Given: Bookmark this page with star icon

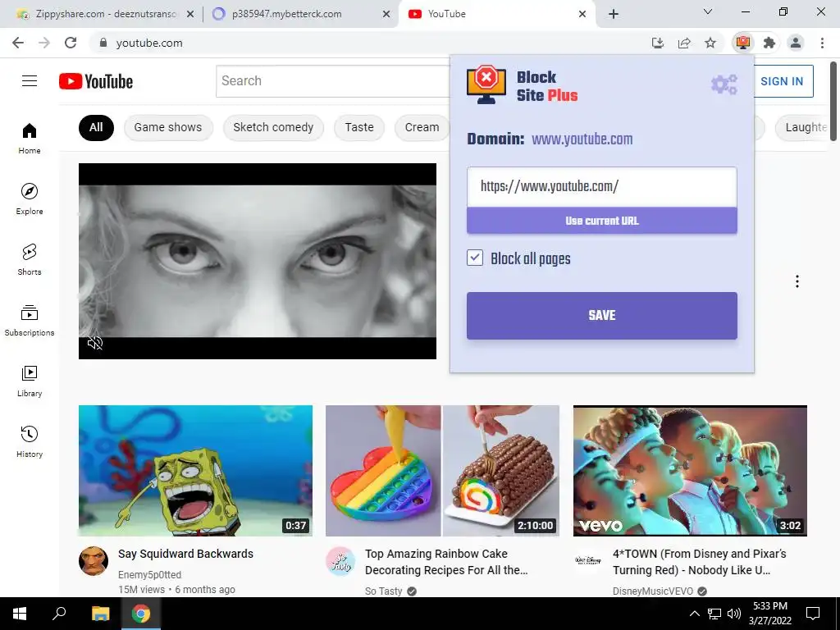Looking at the screenshot, I should [x=710, y=43].
